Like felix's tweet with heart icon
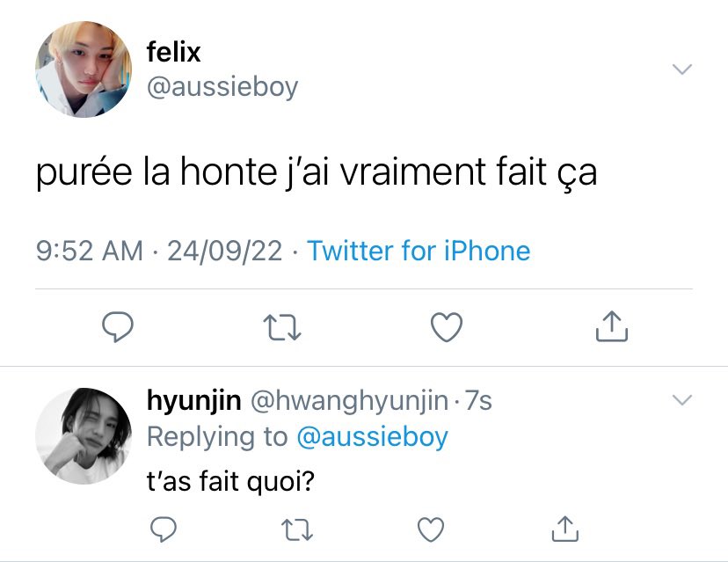Screen dimensions: 728x562 [447, 327]
